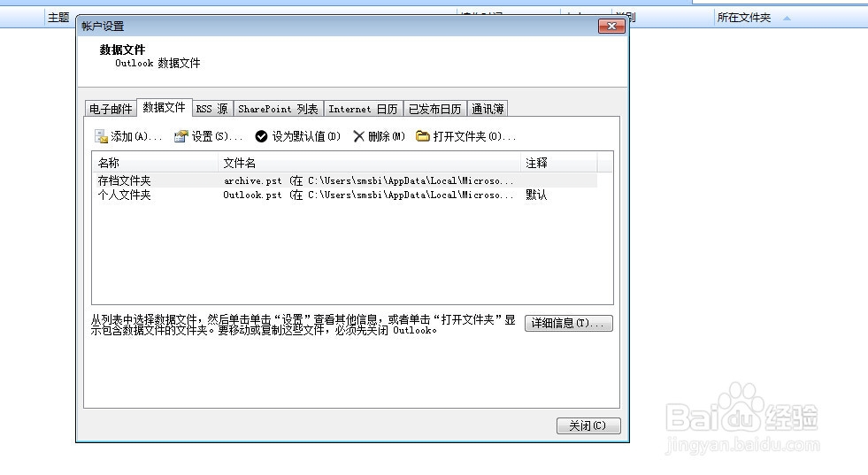Close the 帐户设置 dialog with red X
The width and height of the screenshot is (868, 475).
tap(611, 26)
